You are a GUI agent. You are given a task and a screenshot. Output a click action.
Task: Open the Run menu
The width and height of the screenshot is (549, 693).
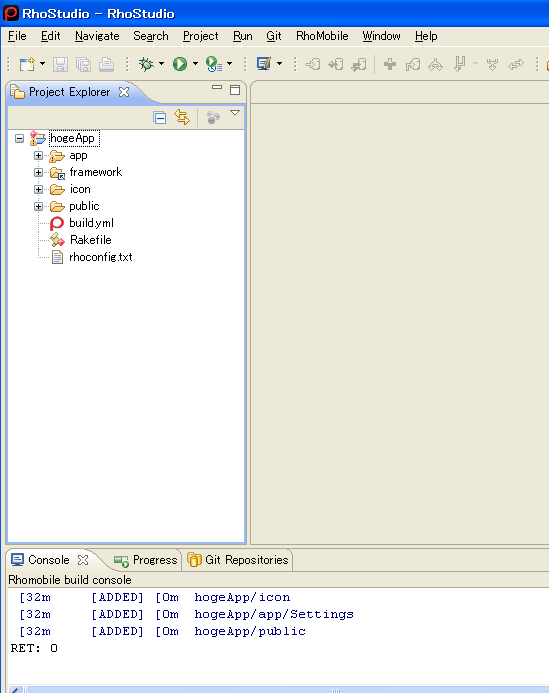click(x=243, y=36)
